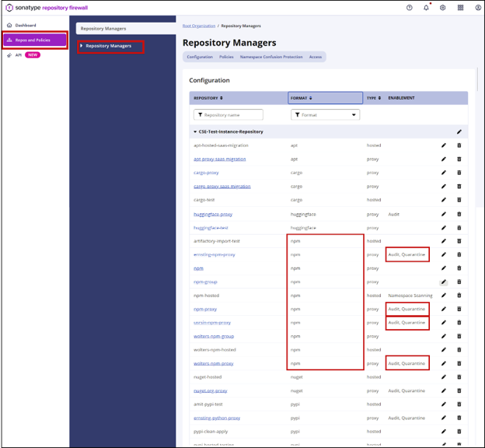Open the Format filter dropdown
Viewport: 485px width, 448px height.
pyautogui.click(x=325, y=115)
